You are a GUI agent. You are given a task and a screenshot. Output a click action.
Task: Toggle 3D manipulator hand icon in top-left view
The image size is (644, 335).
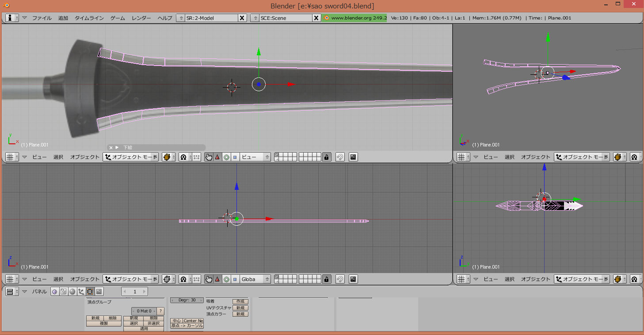[x=209, y=157]
